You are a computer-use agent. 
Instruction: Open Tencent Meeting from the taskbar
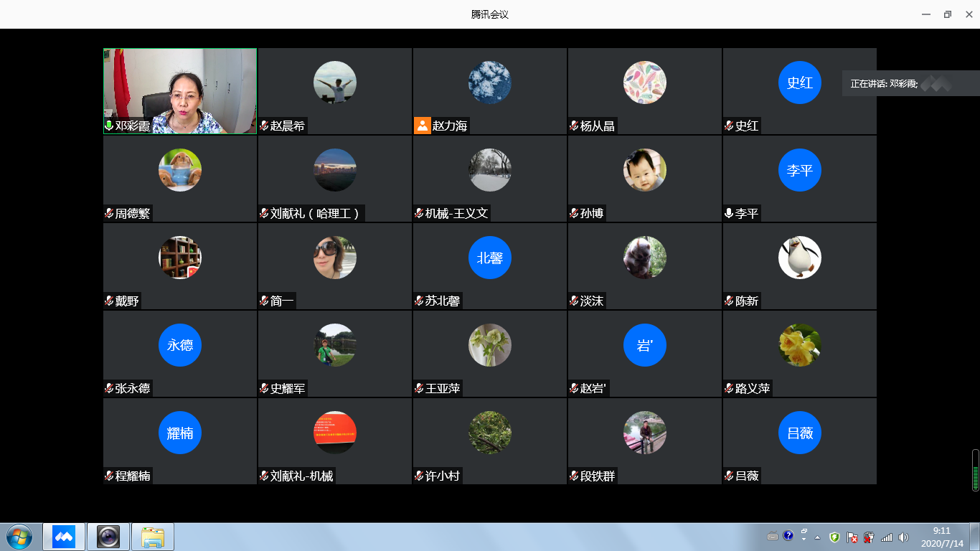(64, 537)
